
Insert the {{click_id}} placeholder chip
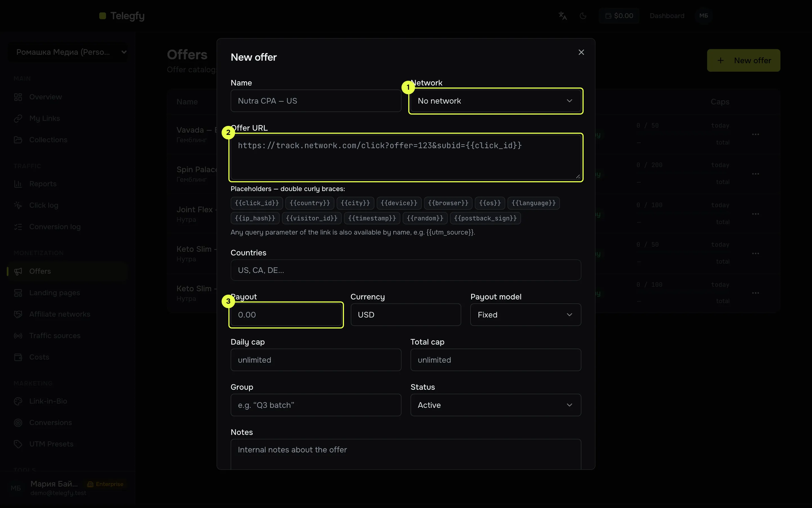coord(257,203)
